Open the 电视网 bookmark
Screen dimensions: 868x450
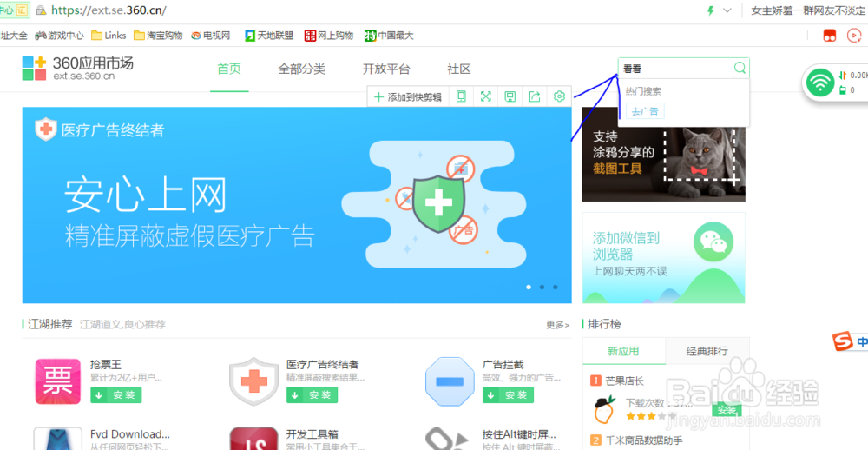210,36
